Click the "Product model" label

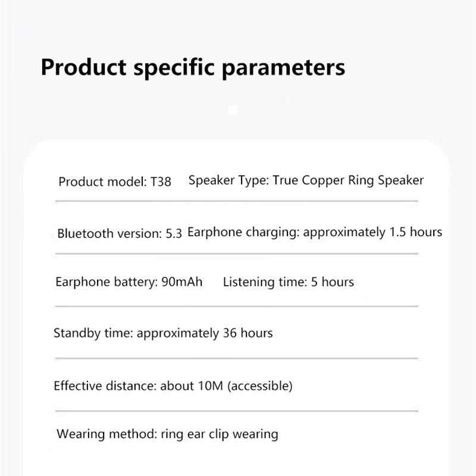(101, 182)
